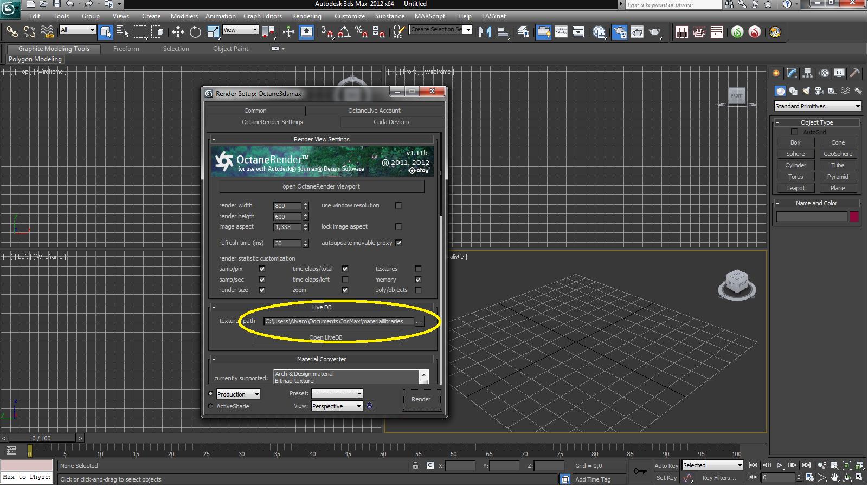The width and height of the screenshot is (868, 487).
Task: Click the render width value field
Action: pos(287,206)
